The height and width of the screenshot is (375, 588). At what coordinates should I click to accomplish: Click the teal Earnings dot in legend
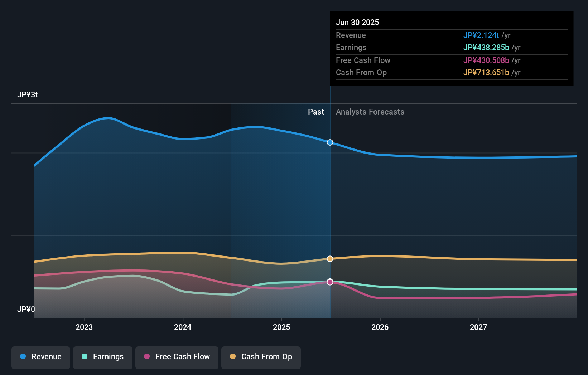tap(84, 357)
